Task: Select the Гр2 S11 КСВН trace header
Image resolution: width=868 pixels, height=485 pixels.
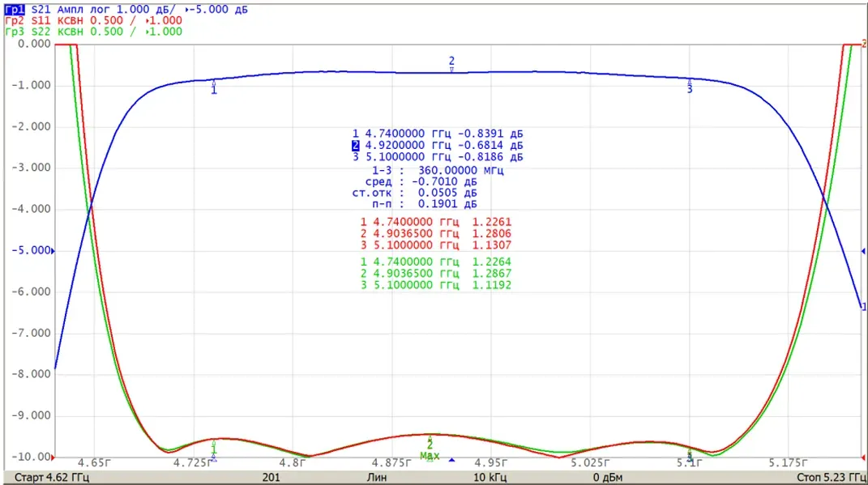Action: point(93,20)
